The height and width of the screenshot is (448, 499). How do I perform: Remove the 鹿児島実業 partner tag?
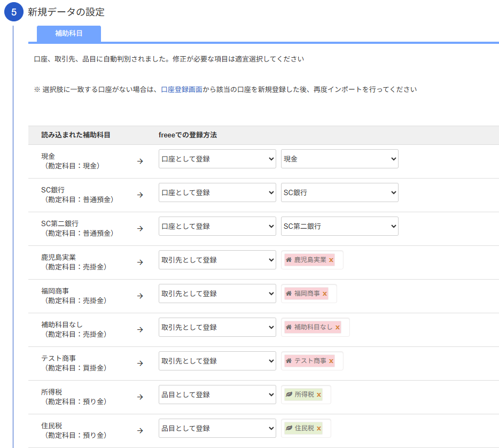pyautogui.click(x=331, y=260)
